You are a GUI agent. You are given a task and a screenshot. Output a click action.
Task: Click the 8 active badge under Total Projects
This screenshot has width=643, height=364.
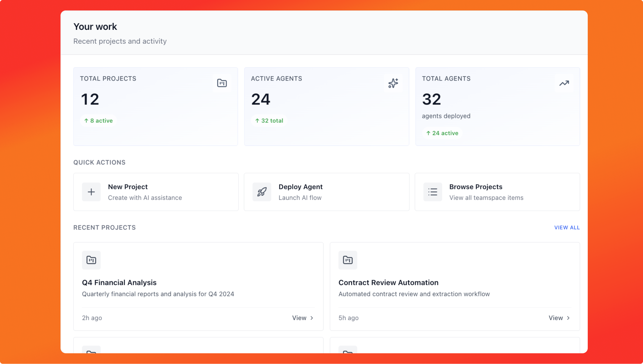[98, 120]
